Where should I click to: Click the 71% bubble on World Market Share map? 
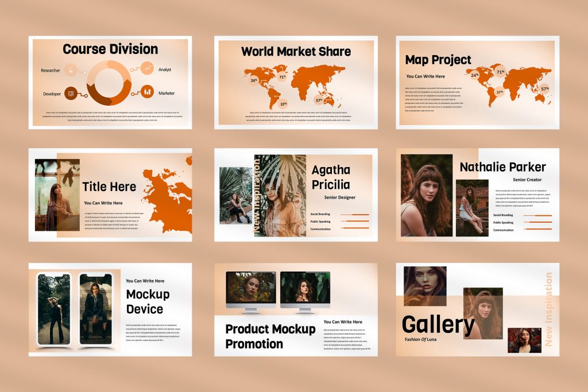[x=282, y=76]
